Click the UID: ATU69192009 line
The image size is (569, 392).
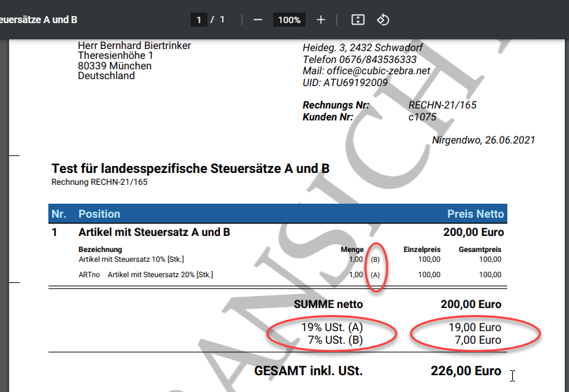click(x=345, y=83)
